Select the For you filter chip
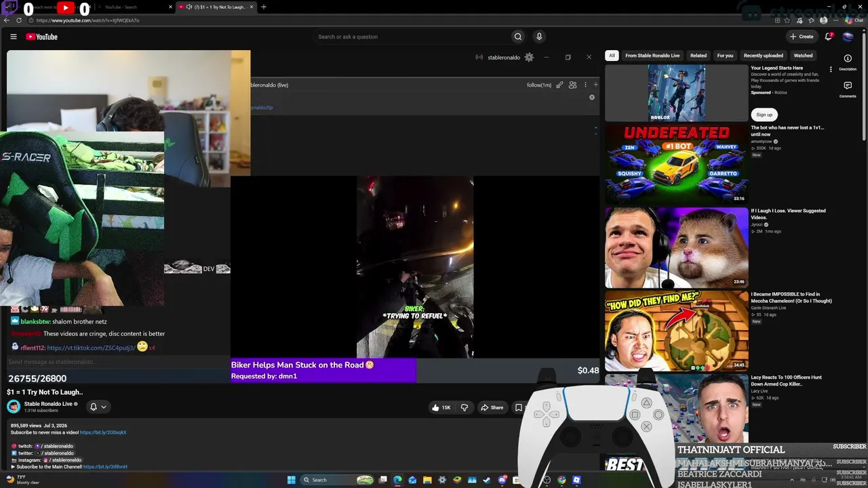Screen dimensions: 868x488 [725, 56]
